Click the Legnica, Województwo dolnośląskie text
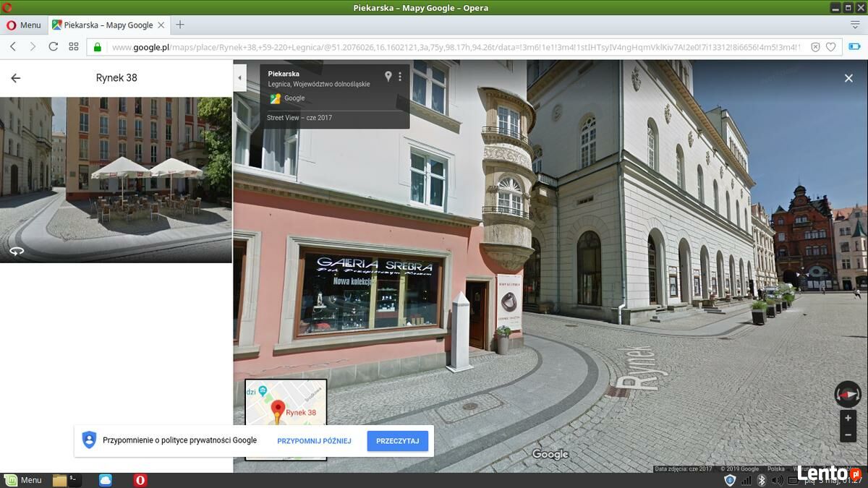Screen dimensions: 868x488 click(319, 85)
